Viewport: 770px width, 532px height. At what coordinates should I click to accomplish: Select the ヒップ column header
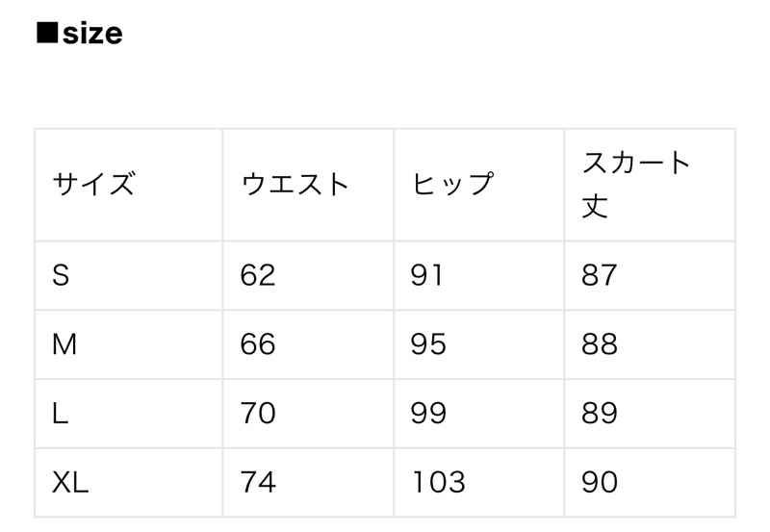click(478, 185)
